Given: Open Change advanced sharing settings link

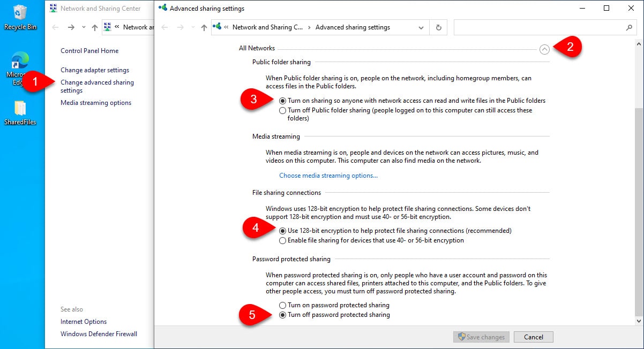Looking at the screenshot, I should [97, 86].
